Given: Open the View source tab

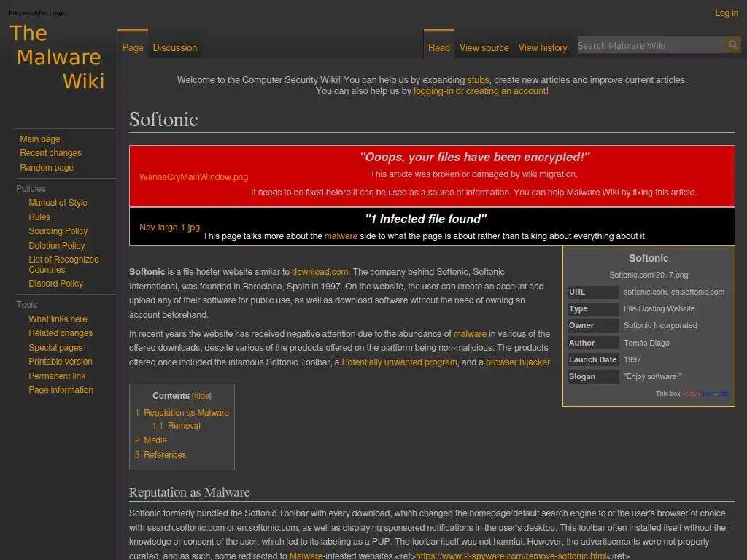Looking at the screenshot, I should click(484, 47).
